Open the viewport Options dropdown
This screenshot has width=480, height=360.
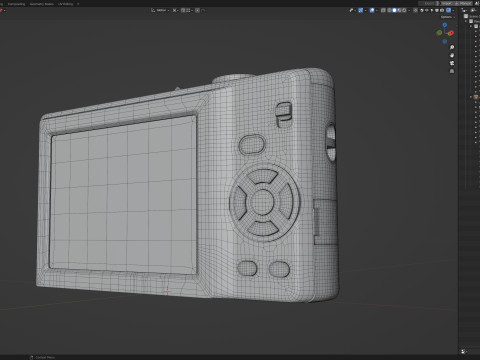coord(448,17)
